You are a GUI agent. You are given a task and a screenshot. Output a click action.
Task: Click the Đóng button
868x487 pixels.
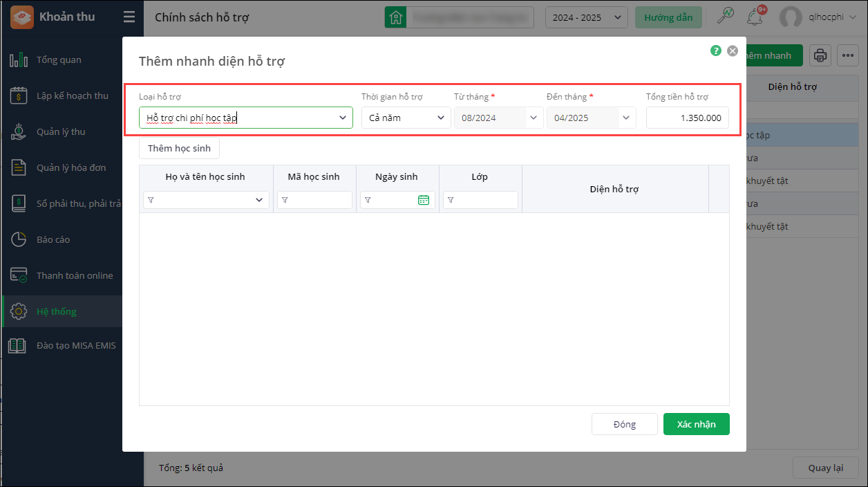pyautogui.click(x=625, y=424)
